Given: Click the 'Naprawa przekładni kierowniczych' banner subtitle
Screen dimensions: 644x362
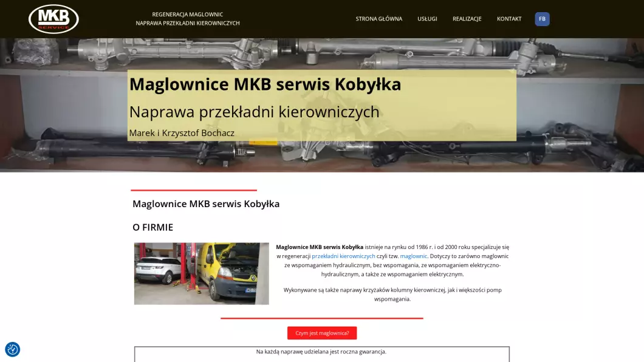Looking at the screenshot, I should 254,112.
